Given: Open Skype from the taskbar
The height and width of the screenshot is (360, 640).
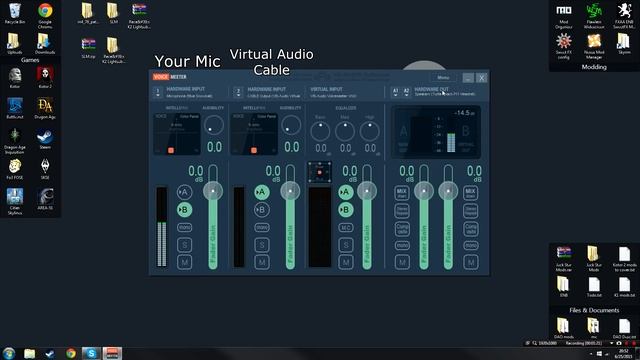Looking at the screenshot, I should [x=91, y=353].
